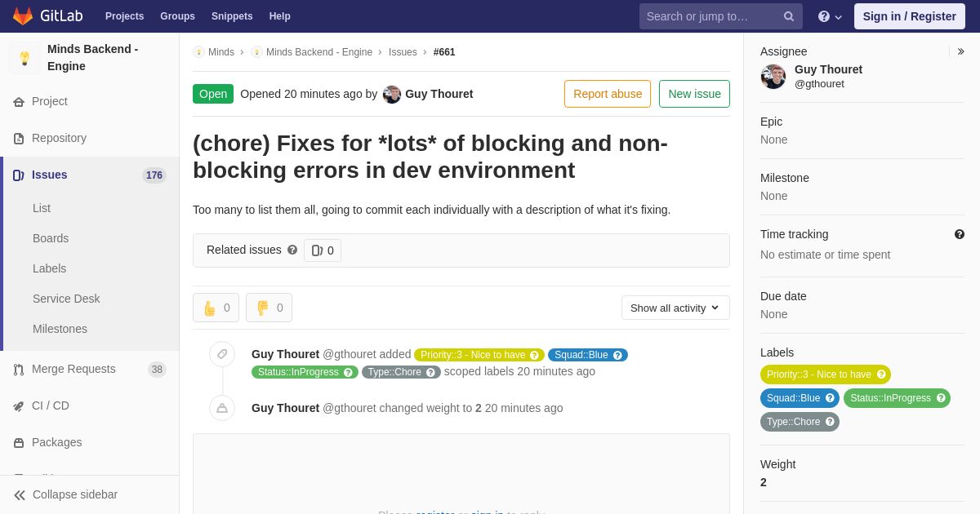Click the New issue button

694,94
